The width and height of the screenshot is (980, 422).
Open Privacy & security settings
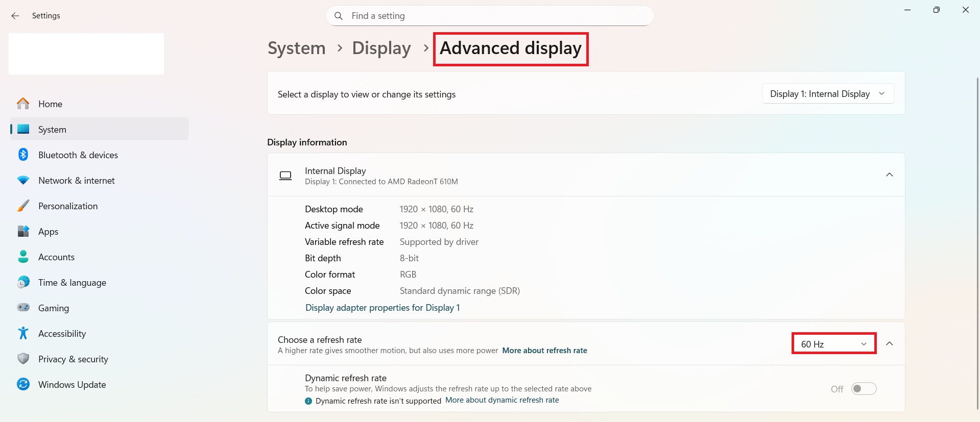[x=99, y=359]
